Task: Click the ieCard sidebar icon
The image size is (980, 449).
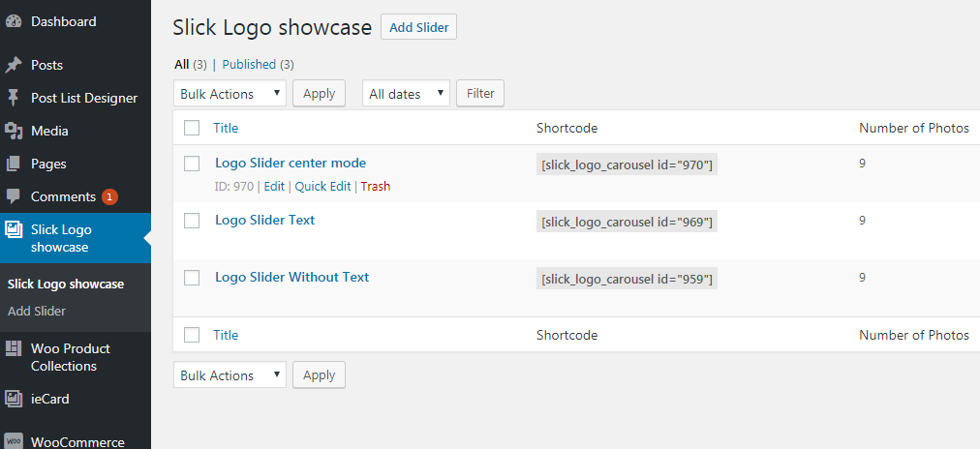Action: (x=14, y=399)
